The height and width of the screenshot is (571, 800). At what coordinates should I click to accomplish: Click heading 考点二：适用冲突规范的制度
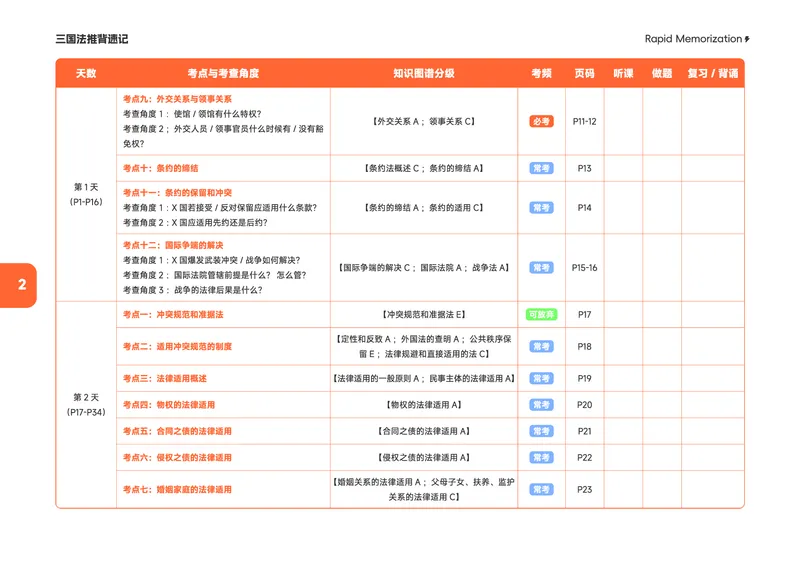177,346
